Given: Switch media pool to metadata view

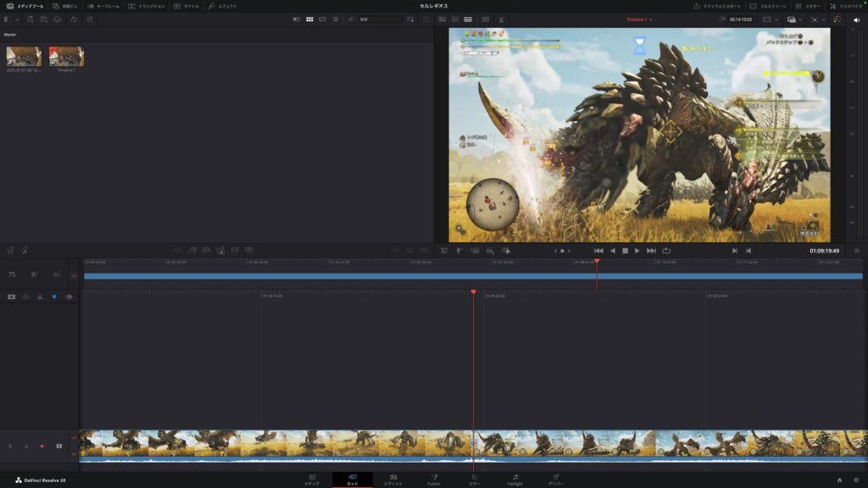Looking at the screenshot, I should point(297,19).
